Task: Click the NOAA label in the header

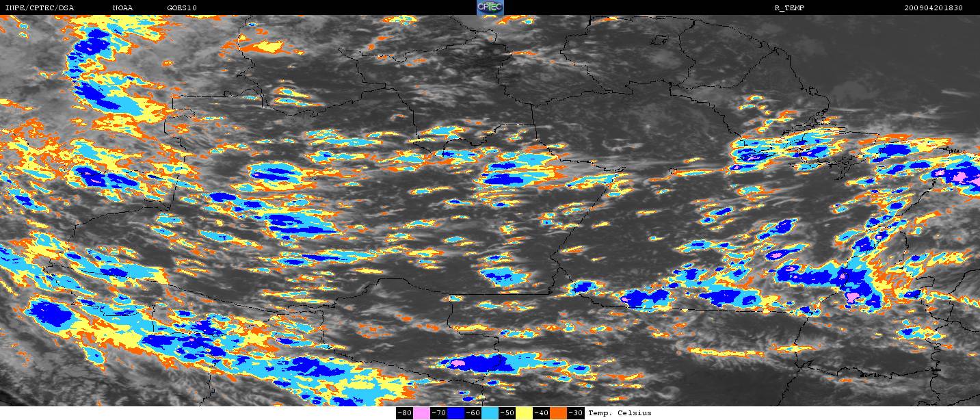Action: (123, 8)
